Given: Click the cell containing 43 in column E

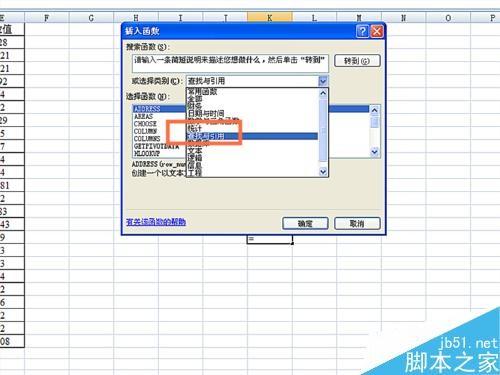Looking at the screenshot, I should 12,224.
